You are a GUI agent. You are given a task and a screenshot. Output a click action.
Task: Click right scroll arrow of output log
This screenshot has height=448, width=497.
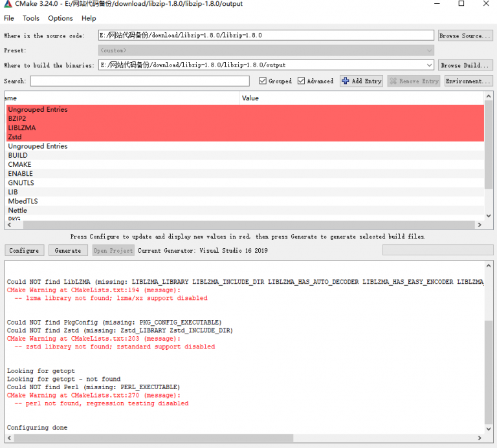pos(480,438)
